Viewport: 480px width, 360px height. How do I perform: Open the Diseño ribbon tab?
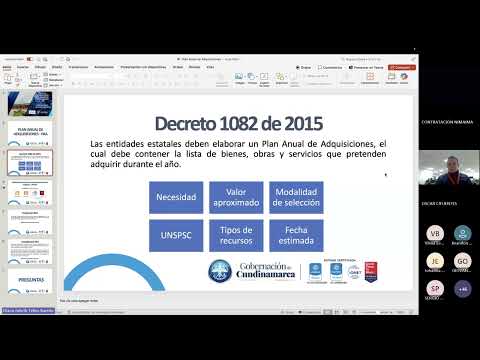[x=57, y=67]
